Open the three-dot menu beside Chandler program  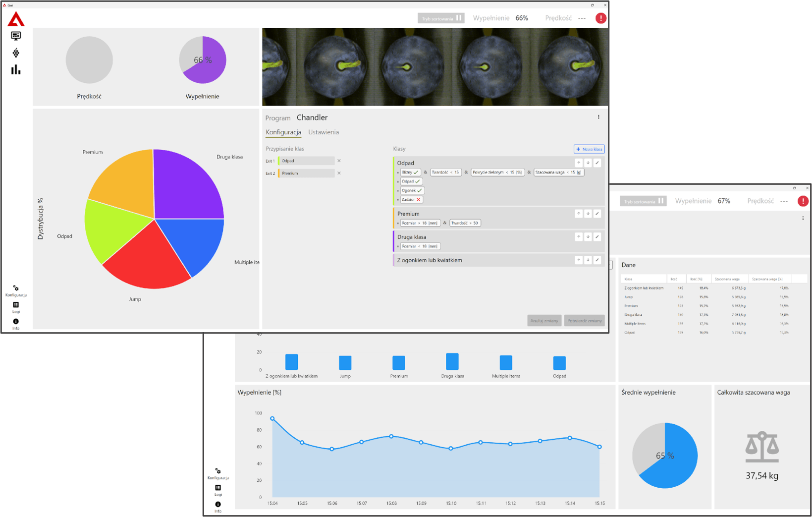pyautogui.click(x=598, y=117)
